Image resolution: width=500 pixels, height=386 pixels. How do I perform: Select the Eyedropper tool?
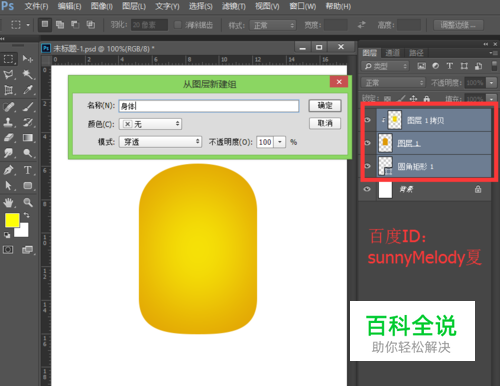28,90
